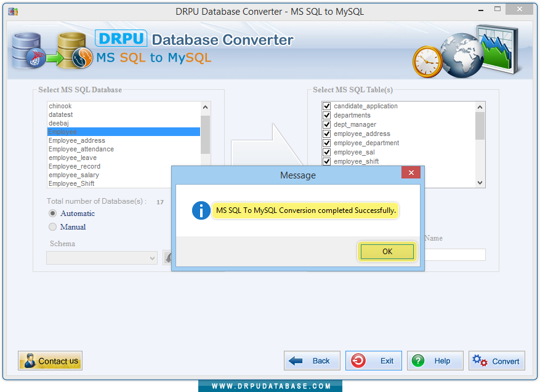
Task: Click the Convert button
Action: click(497, 361)
